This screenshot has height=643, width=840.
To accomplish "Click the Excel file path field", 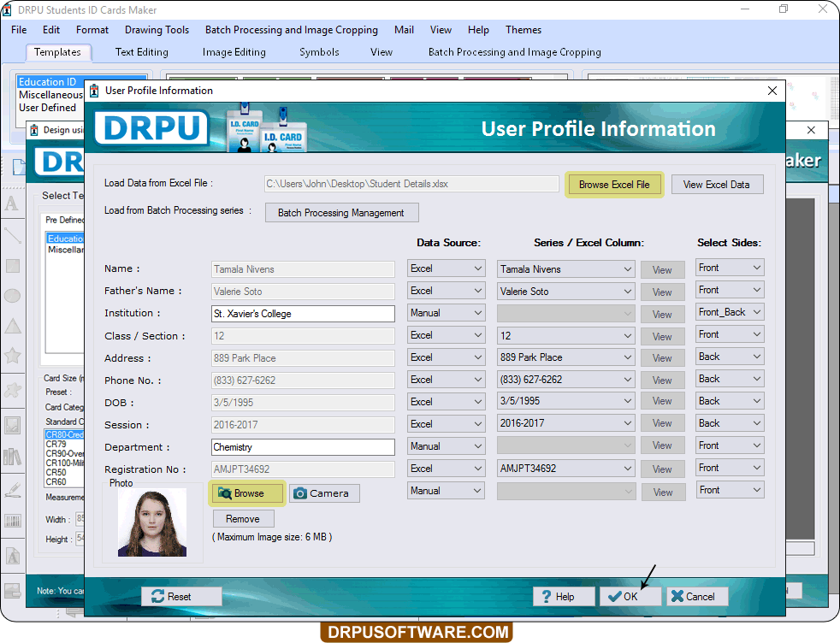I will click(411, 184).
